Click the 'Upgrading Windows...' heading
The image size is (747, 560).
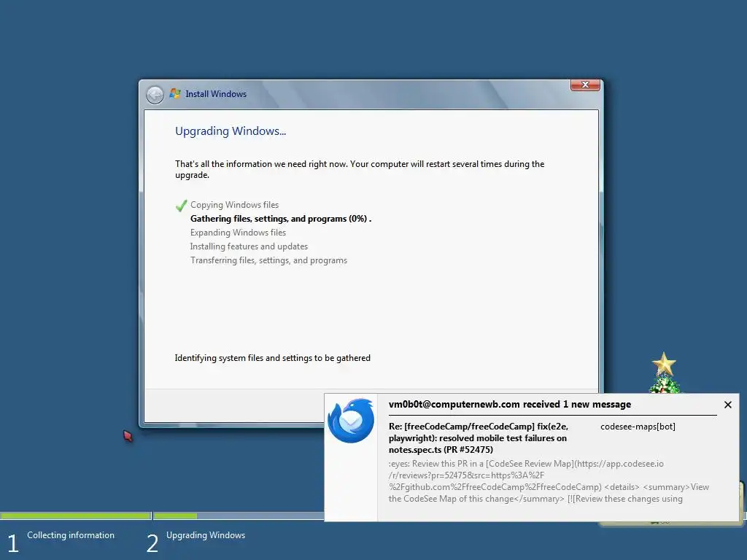coord(231,131)
